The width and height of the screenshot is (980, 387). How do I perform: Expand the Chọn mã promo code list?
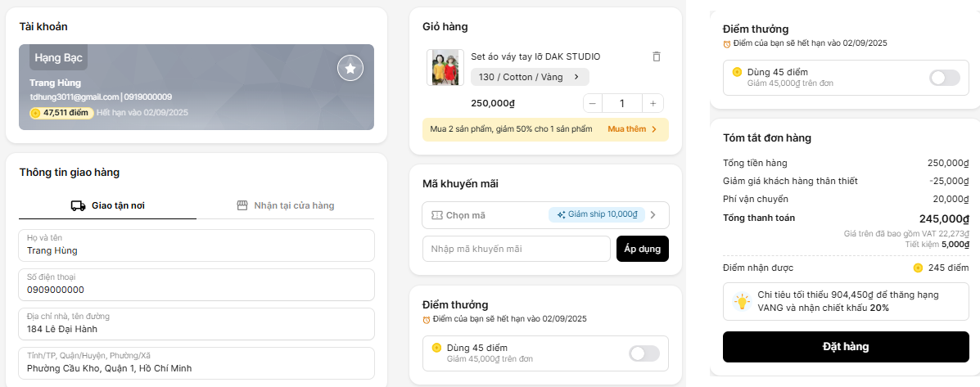[x=545, y=214]
